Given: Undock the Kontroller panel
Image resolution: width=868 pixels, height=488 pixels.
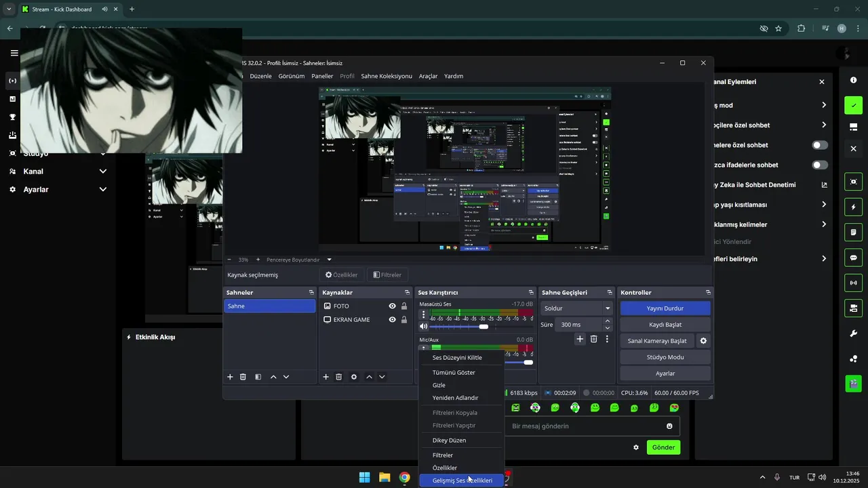Looking at the screenshot, I should (708, 292).
